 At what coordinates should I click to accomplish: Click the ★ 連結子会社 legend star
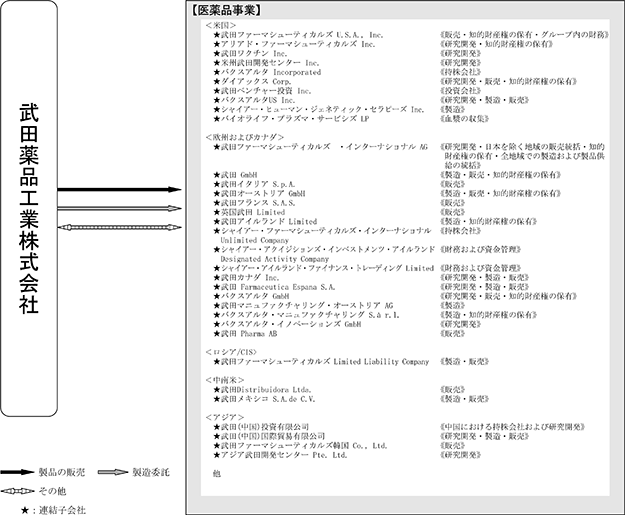(8, 509)
